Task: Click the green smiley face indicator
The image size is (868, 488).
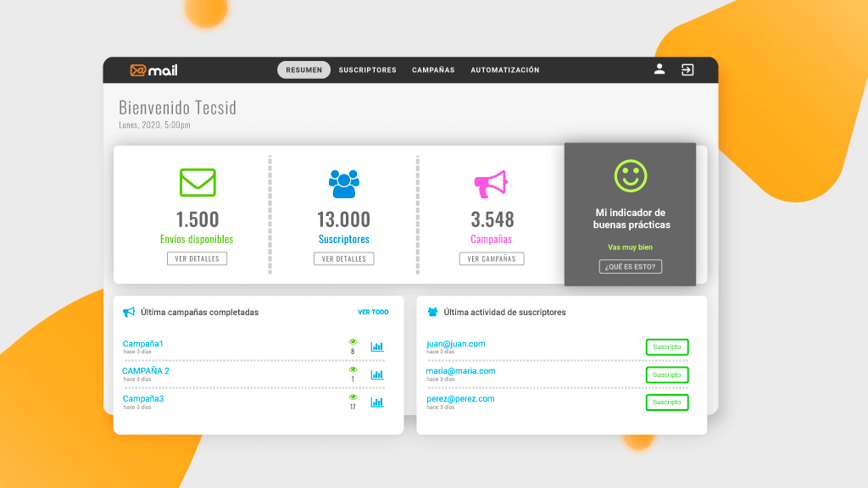Action: click(x=631, y=176)
